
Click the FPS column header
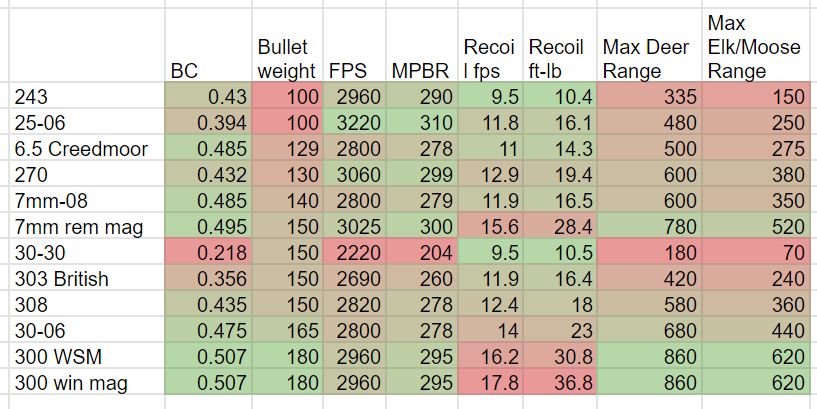355,45
